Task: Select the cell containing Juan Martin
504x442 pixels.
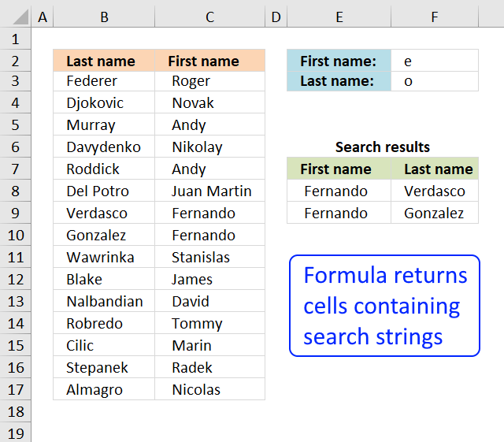Action: [210, 191]
